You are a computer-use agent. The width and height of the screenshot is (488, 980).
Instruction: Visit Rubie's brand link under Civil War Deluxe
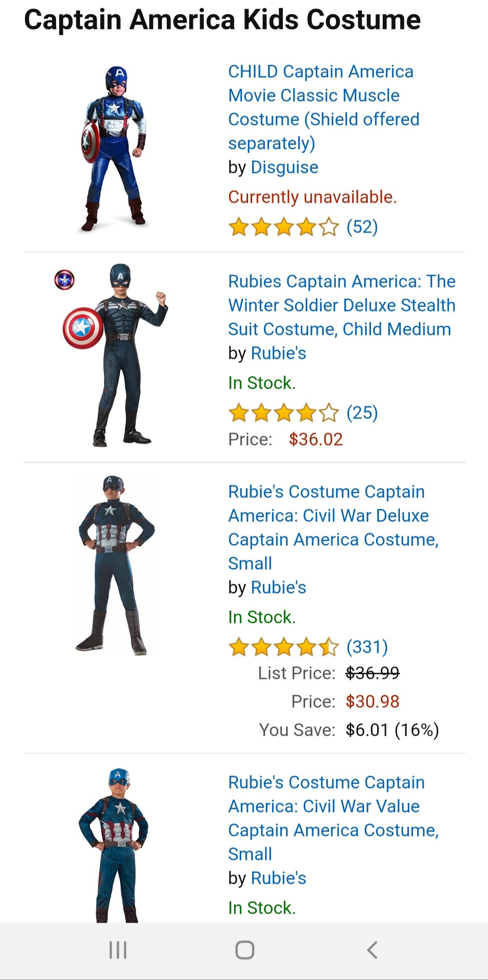pos(278,588)
